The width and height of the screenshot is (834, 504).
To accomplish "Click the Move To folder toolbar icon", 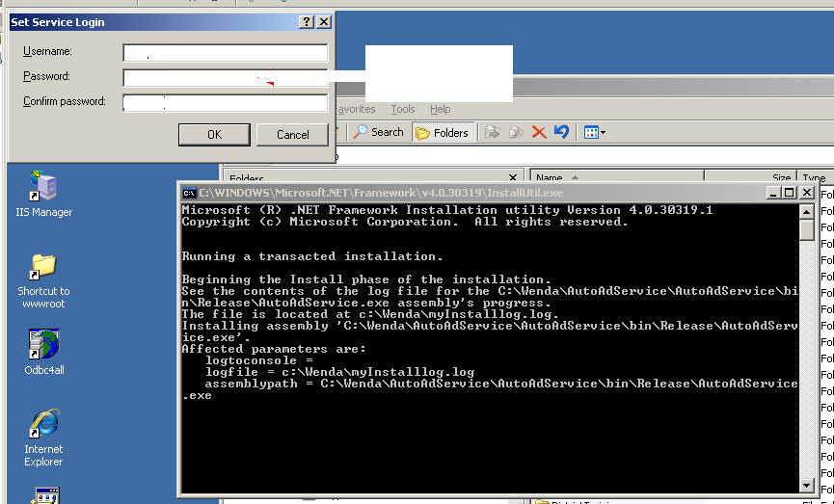I will tap(493, 132).
